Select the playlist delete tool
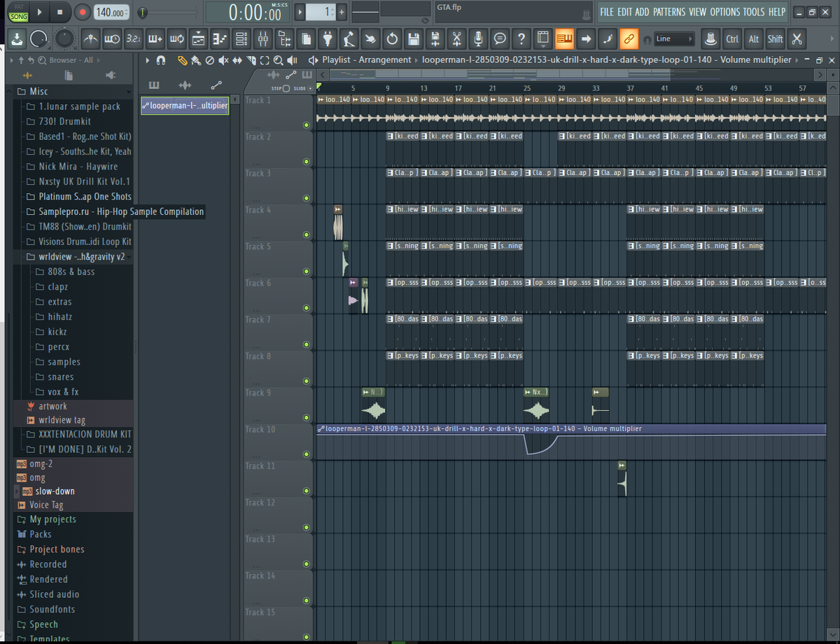This screenshot has width=840, height=644. coord(209,60)
